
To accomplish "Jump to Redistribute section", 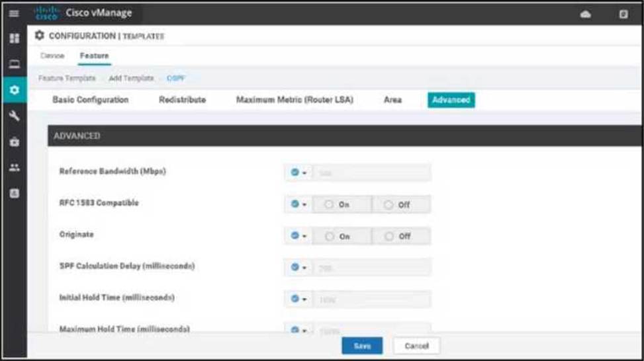I will click(x=183, y=100).
